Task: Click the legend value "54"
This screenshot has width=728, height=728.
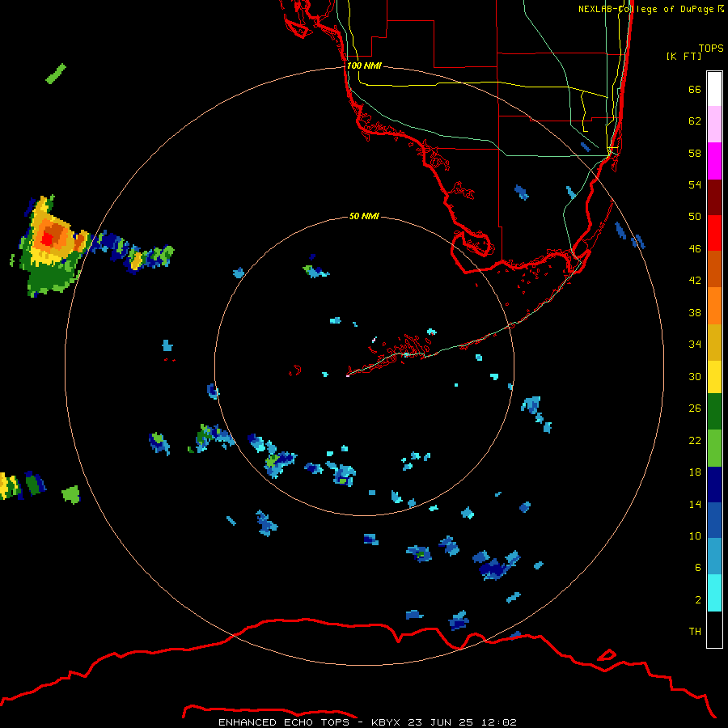Action: (x=695, y=184)
